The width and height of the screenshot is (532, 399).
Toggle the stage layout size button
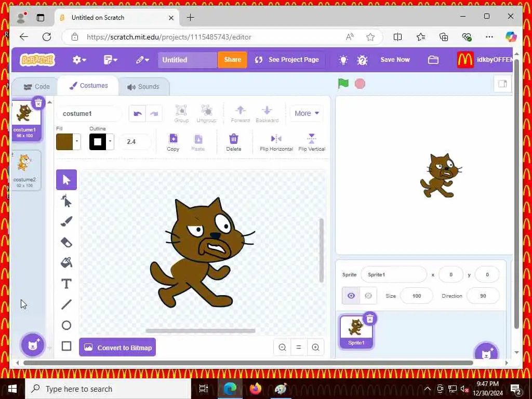(502, 84)
